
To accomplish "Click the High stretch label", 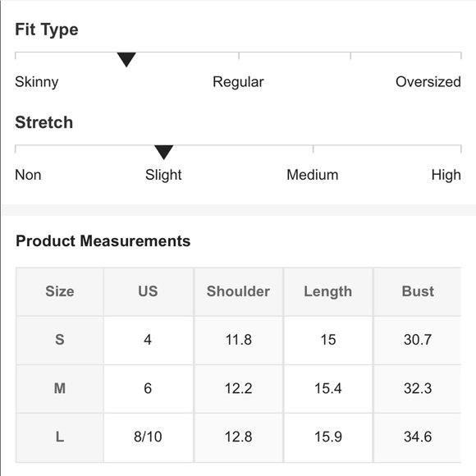I will click(446, 175).
